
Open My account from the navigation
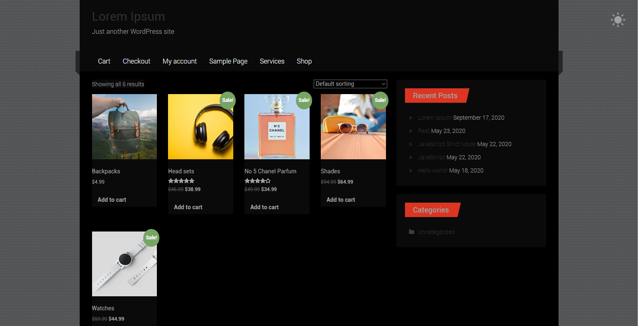180,61
